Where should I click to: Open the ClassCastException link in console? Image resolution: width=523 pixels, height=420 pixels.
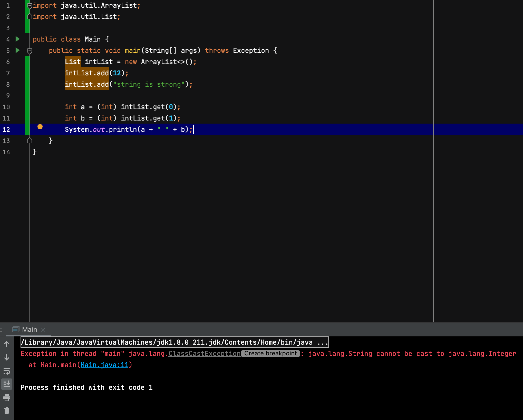[204, 354]
